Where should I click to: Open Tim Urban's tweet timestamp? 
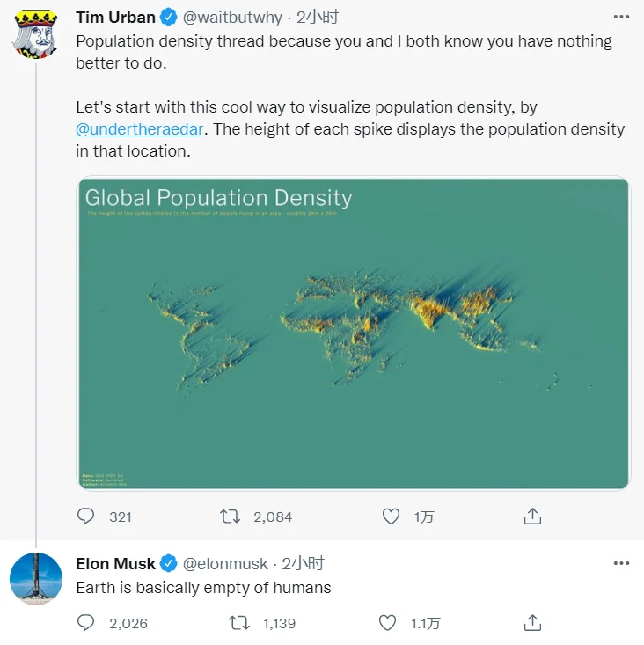318,18
